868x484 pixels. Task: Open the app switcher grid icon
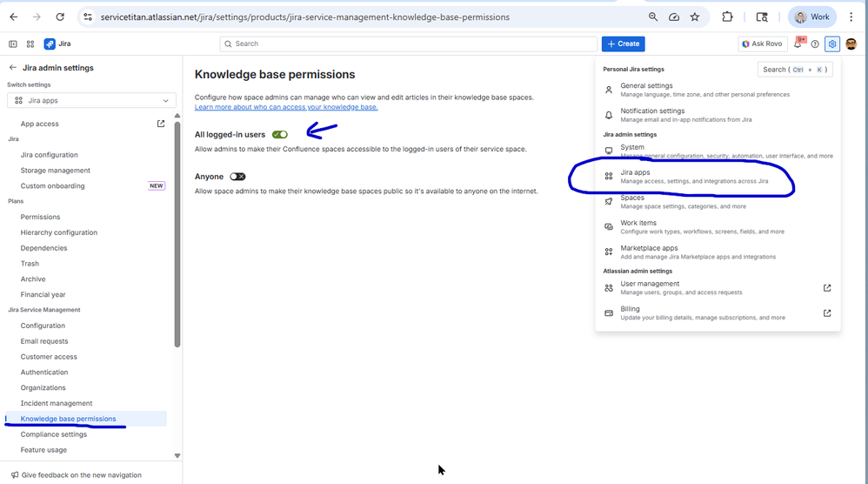click(30, 44)
